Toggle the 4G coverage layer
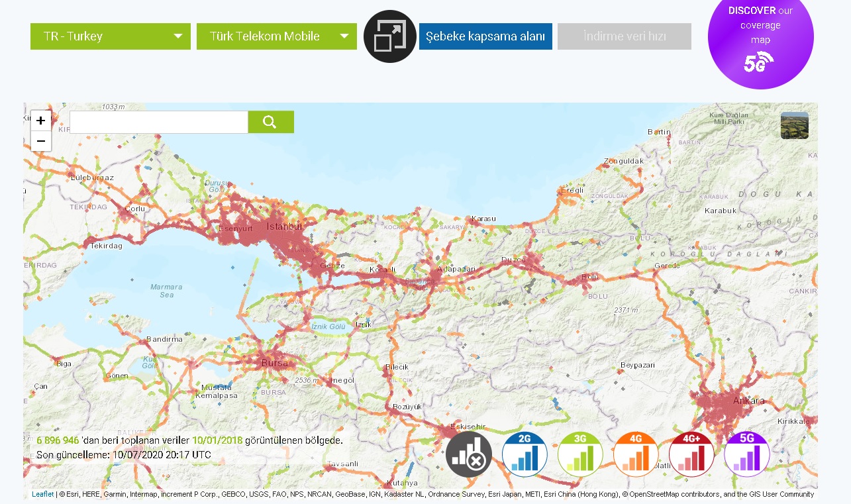This screenshot has height=504, width=851. tap(636, 454)
